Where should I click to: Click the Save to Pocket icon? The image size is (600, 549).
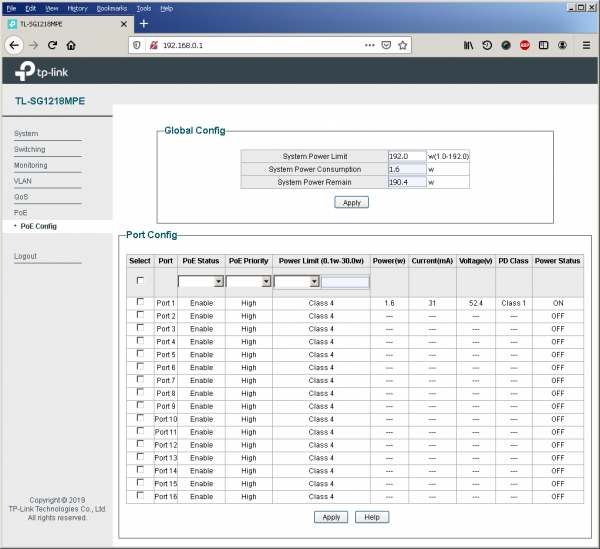(x=386, y=45)
